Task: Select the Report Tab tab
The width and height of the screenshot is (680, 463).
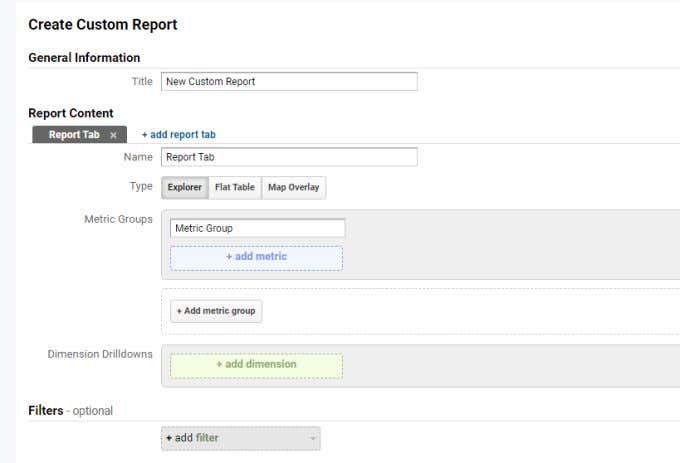Action: (x=74, y=135)
